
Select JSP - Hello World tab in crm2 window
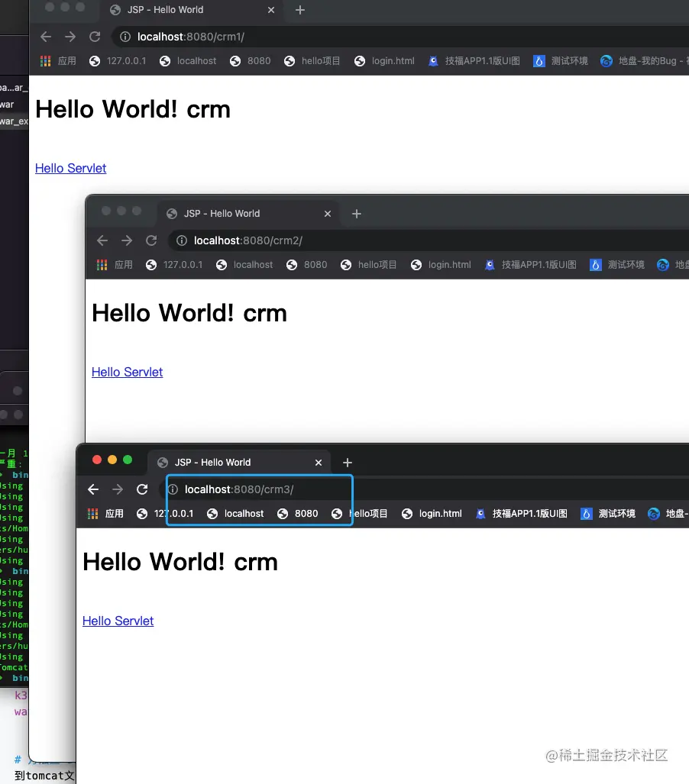pos(249,214)
